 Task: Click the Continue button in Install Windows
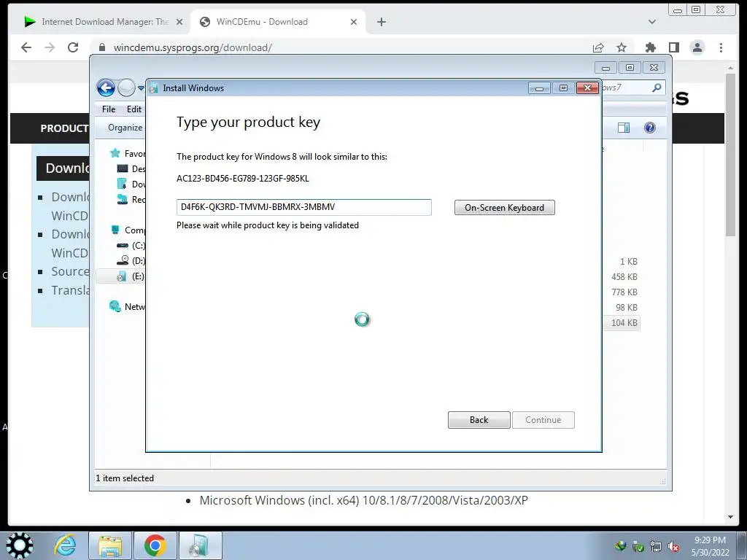(543, 420)
